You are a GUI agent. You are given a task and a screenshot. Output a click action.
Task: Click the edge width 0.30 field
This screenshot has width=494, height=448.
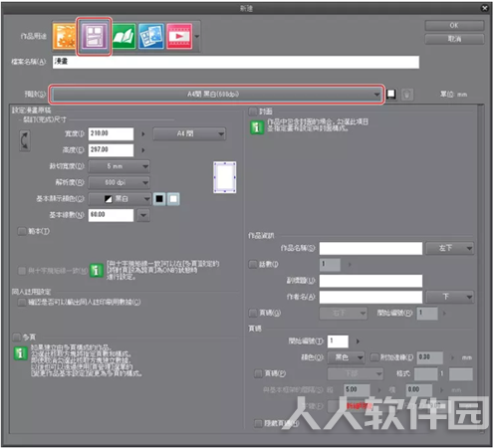pos(429,357)
